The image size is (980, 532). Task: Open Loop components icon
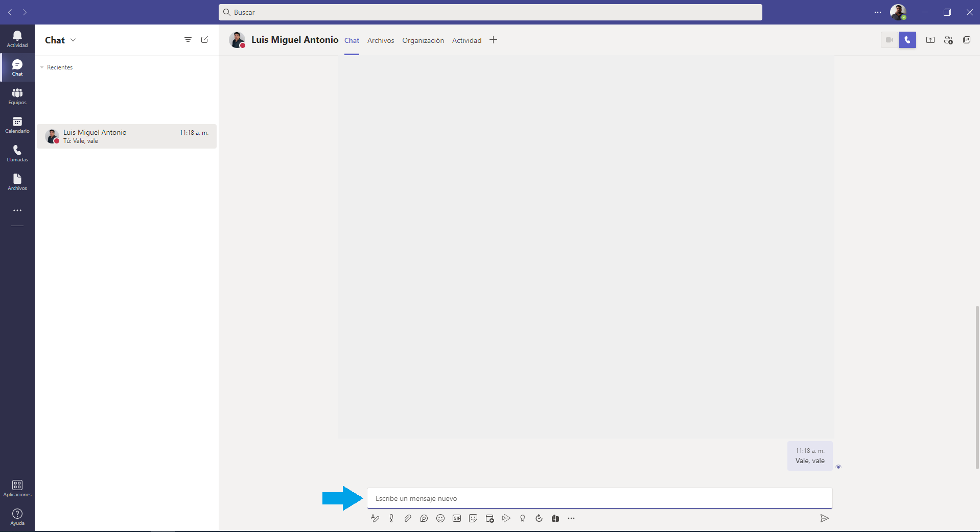(424, 518)
